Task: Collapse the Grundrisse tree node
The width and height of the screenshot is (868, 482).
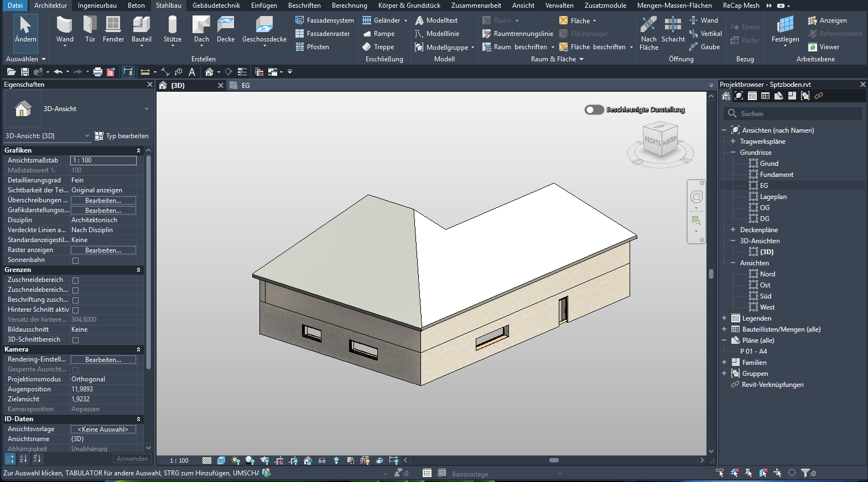Action: point(733,153)
